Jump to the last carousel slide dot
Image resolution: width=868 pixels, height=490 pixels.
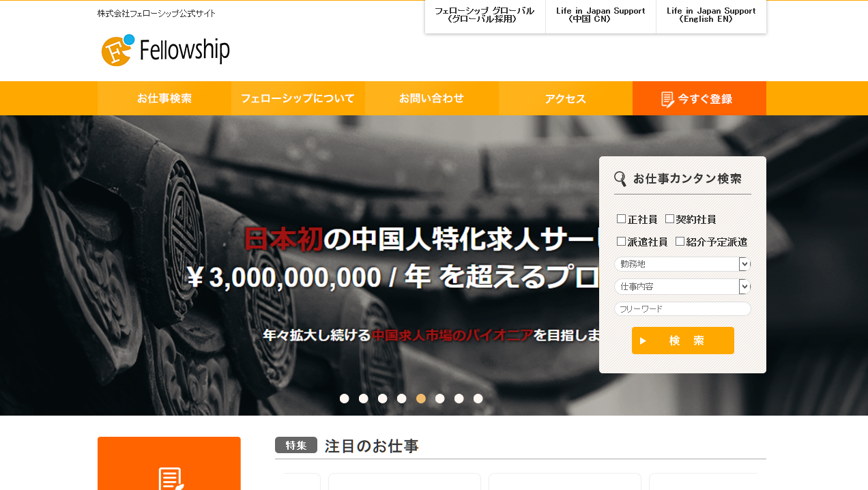coord(478,399)
